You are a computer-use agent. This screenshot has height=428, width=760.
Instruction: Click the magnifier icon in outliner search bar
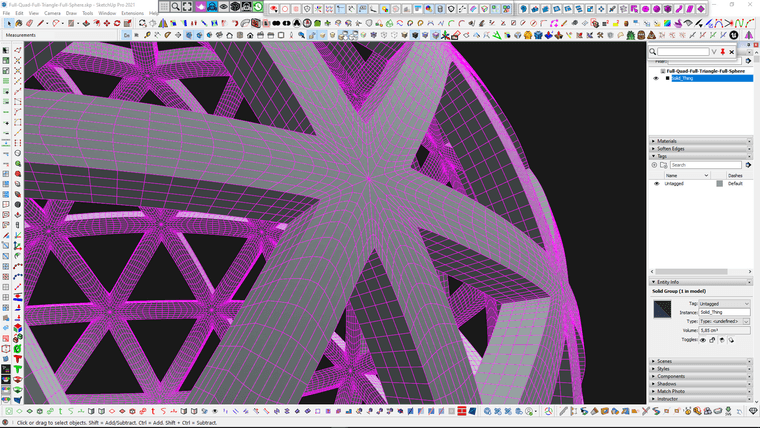653,51
